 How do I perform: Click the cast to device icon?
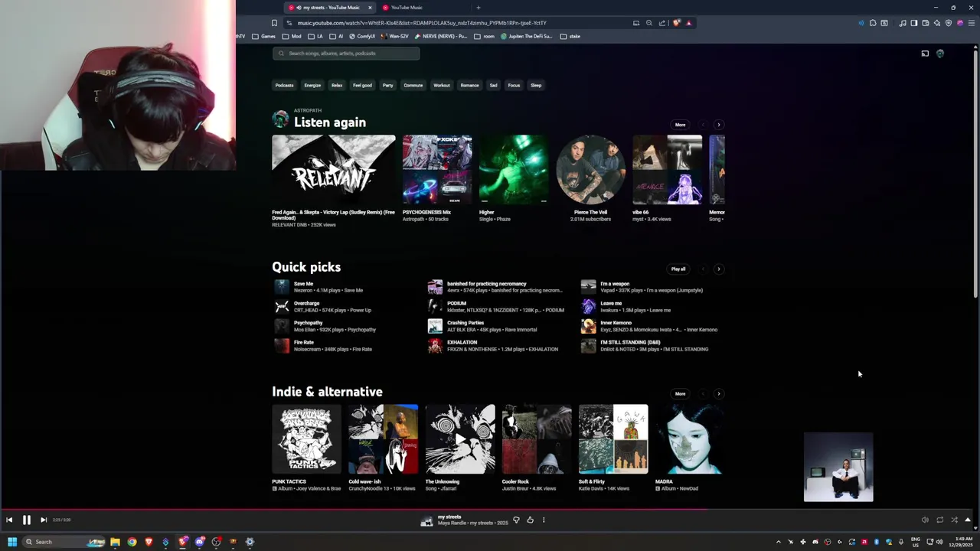925,54
